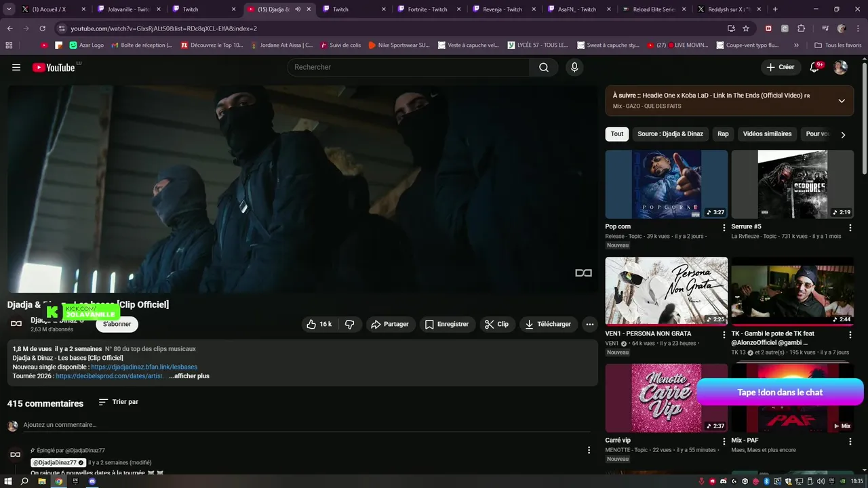
Task: Select the Tout filter chip
Action: pyautogui.click(x=617, y=134)
